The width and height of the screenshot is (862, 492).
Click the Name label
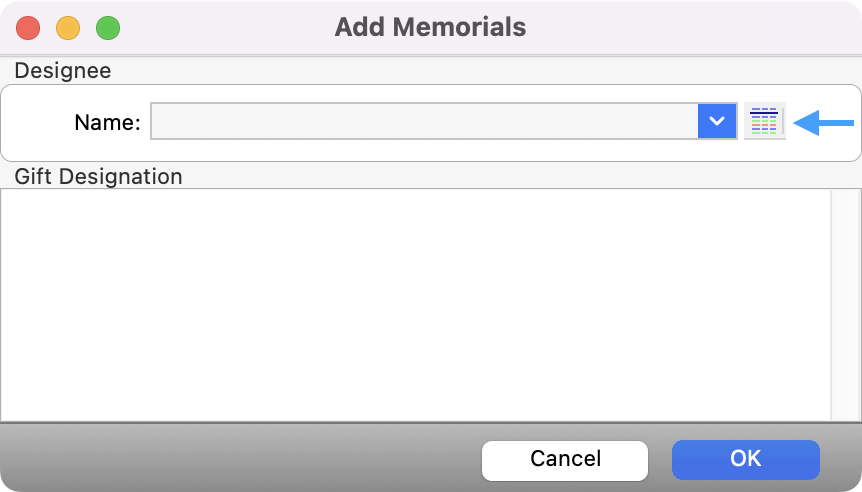pos(107,123)
